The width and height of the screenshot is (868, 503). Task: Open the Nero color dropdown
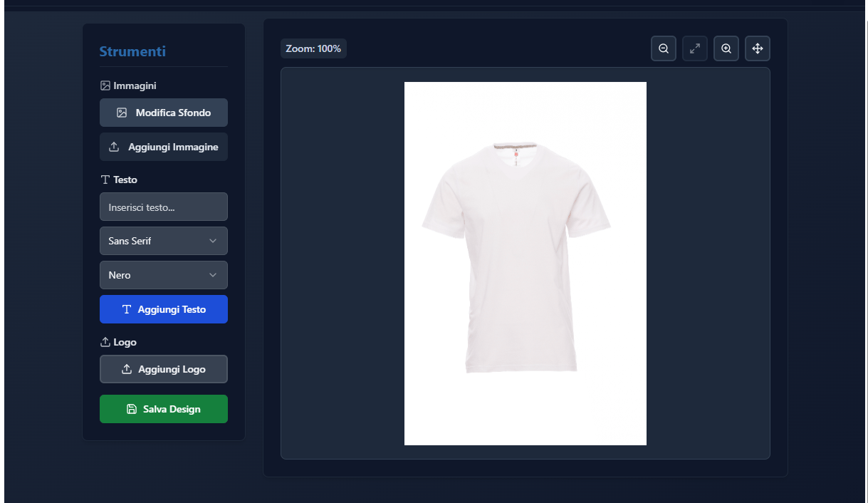click(x=164, y=275)
